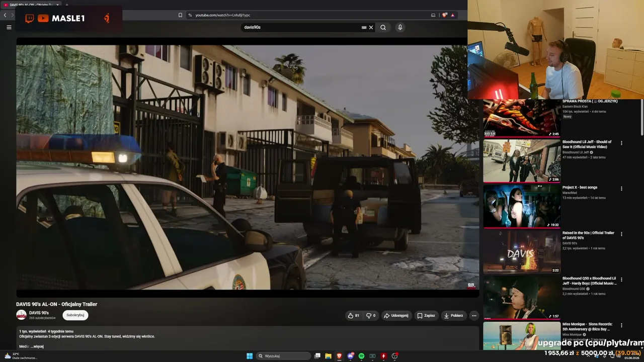Viewport: 644px width, 362px height.
Task: Open the Raised in the 90s Official Trailer title
Action: point(588,235)
